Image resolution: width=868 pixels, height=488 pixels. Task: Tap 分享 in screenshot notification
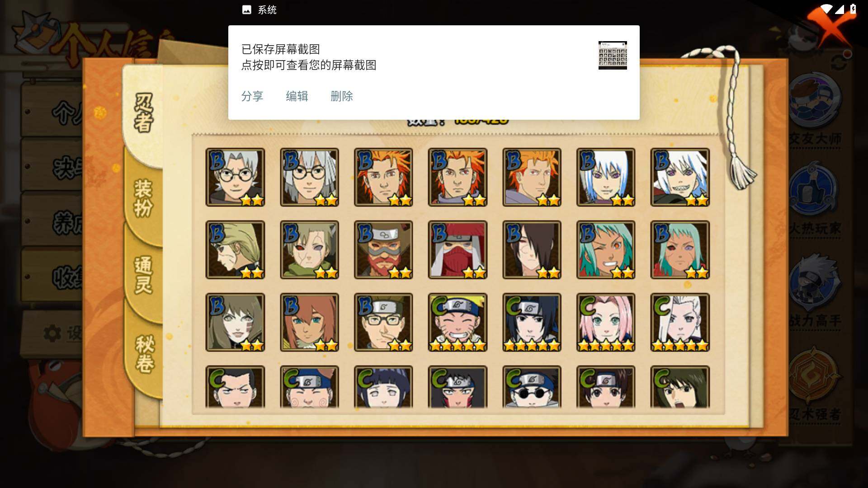[252, 96]
